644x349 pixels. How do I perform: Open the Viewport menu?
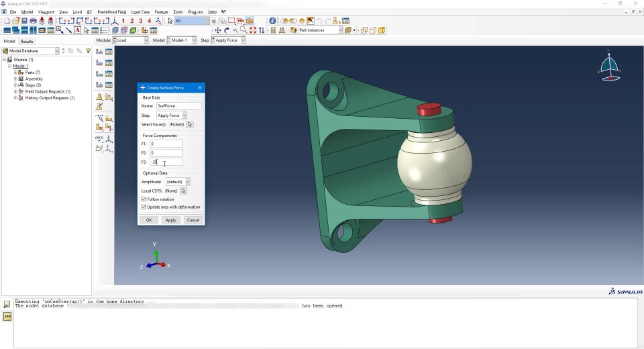[46, 12]
